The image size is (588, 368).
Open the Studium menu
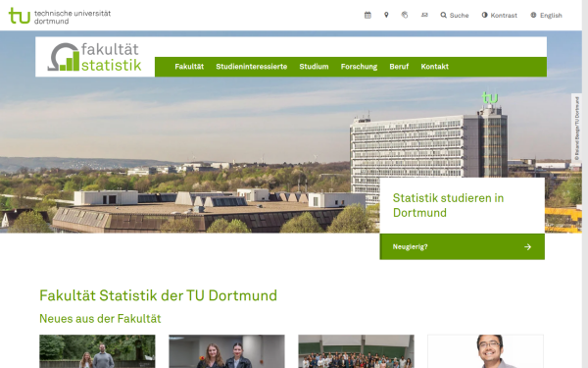314,67
